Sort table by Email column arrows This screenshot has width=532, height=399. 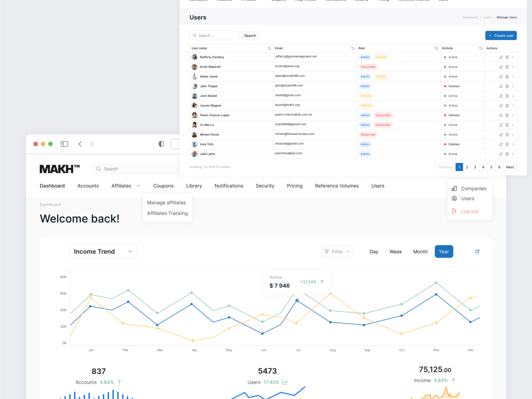353,48
